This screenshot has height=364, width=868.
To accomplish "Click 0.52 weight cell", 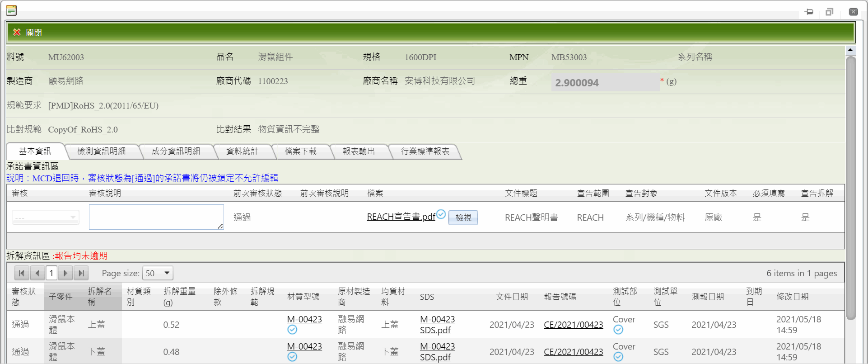I will (171, 325).
